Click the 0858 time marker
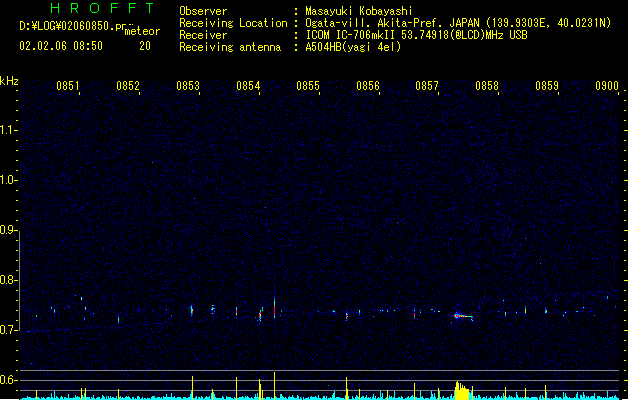629x400 pixels. coord(487,86)
